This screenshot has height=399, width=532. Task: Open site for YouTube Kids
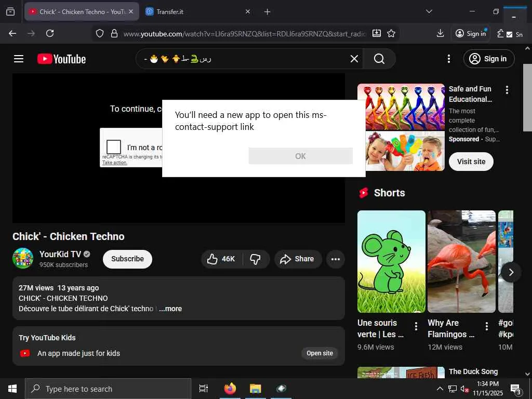(320, 353)
